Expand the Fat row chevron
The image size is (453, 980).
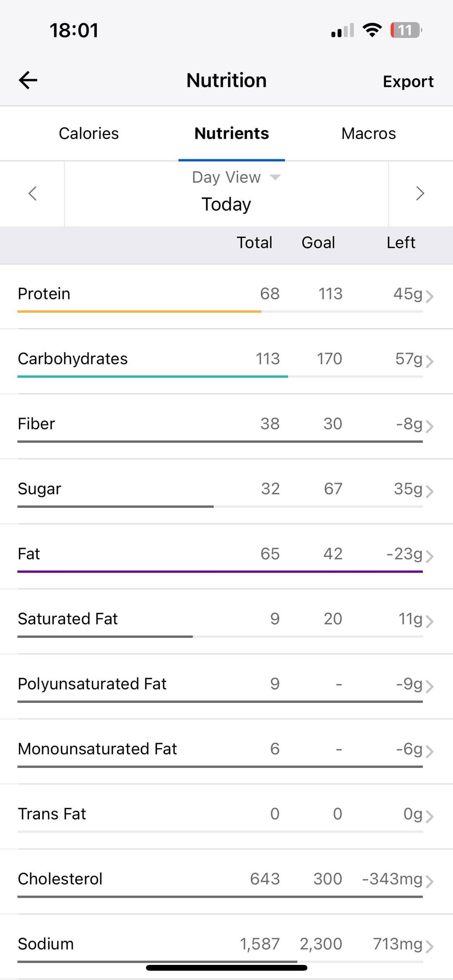tap(429, 556)
